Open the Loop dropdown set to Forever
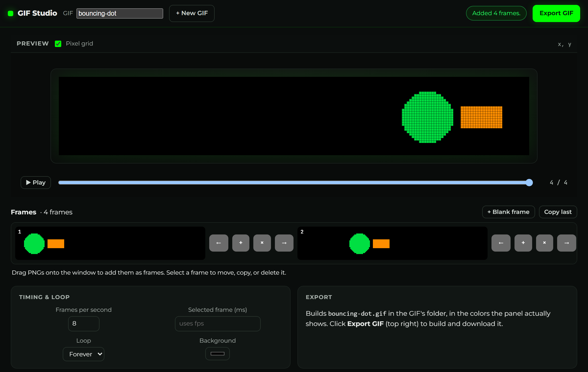This screenshot has width=588, height=372. click(84, 354)
